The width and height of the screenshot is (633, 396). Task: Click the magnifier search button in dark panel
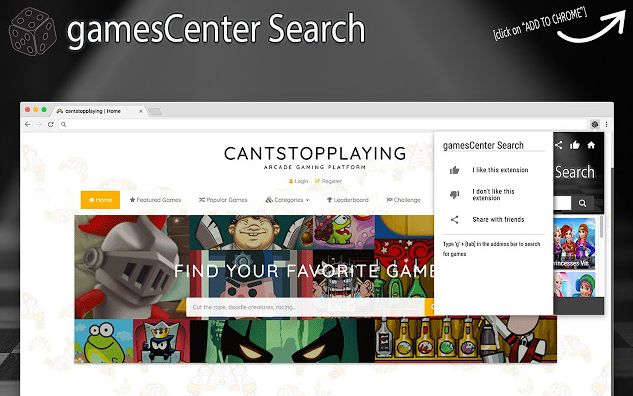tap(583, 203)
